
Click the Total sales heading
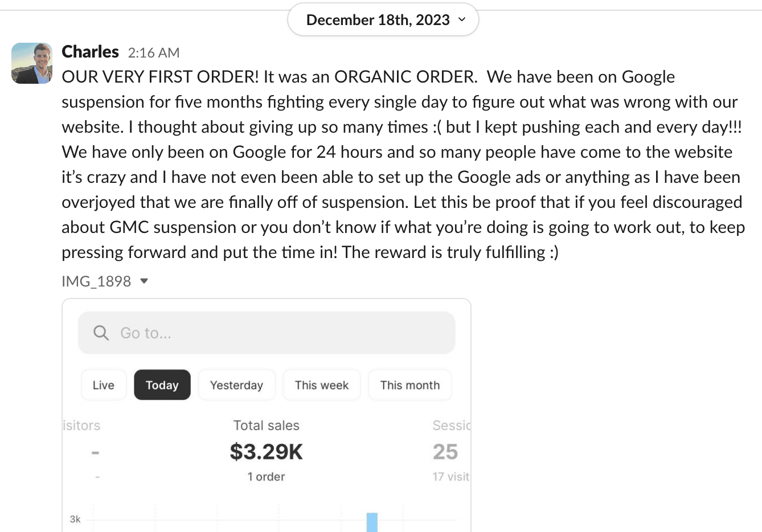pos(266,425)
